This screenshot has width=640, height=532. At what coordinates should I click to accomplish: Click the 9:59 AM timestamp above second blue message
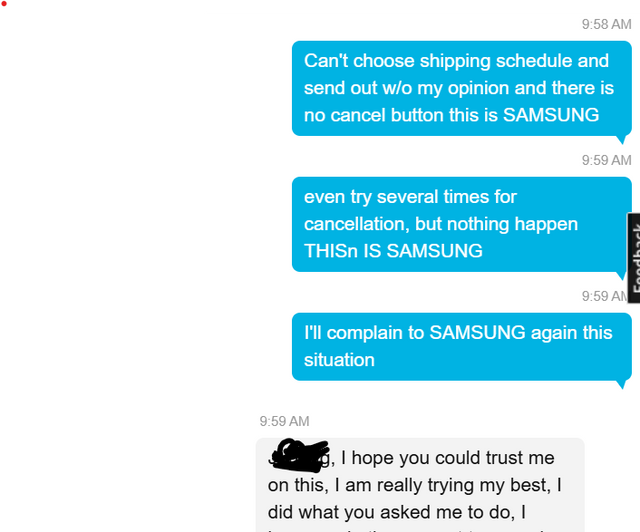tap(607, 160)
